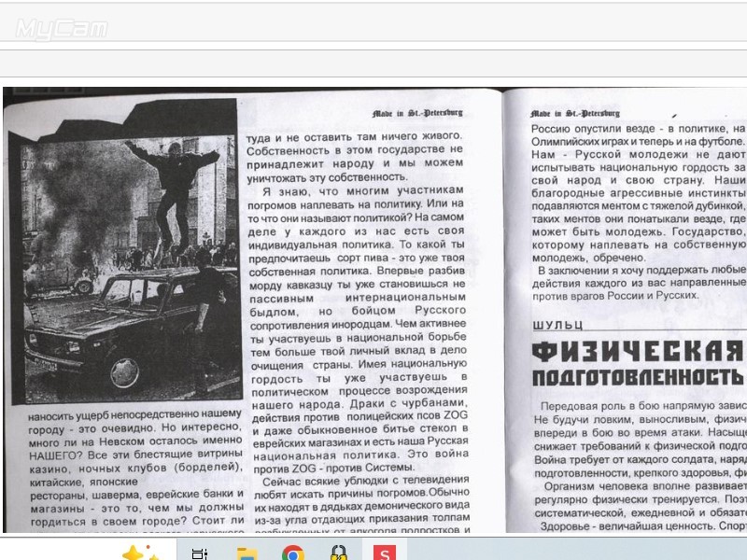Click the blank MyCam header bar beside the logo
Screen dimensions: 747x560
(420, 30)
